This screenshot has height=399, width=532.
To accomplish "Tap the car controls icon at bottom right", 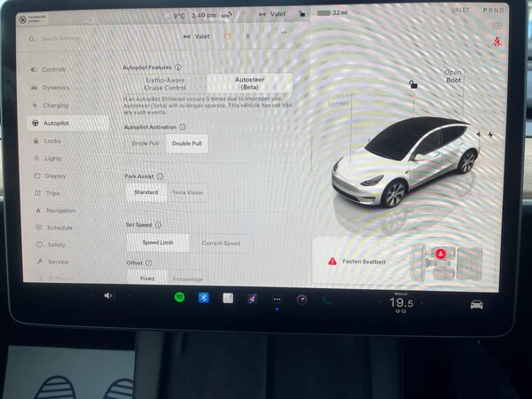I will click(x=476, y=304).
